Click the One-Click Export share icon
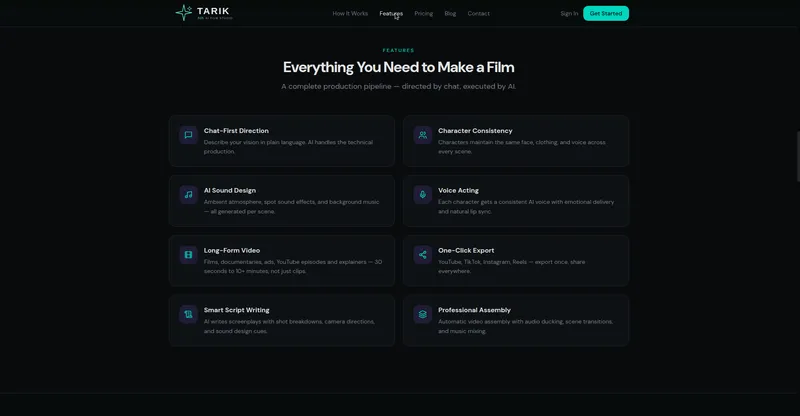Image resolution: width=800 pixels, height=416 pixels. tap(422, 255)
